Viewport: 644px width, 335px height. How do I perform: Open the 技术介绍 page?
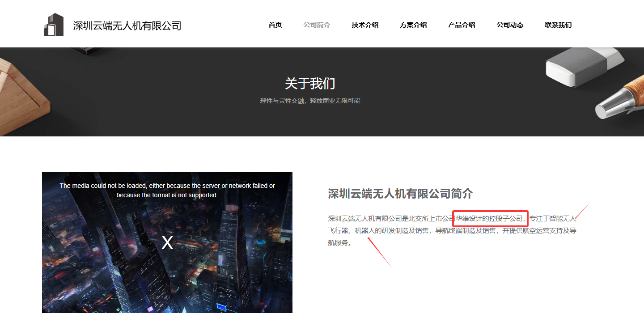[x=365, y=25]
